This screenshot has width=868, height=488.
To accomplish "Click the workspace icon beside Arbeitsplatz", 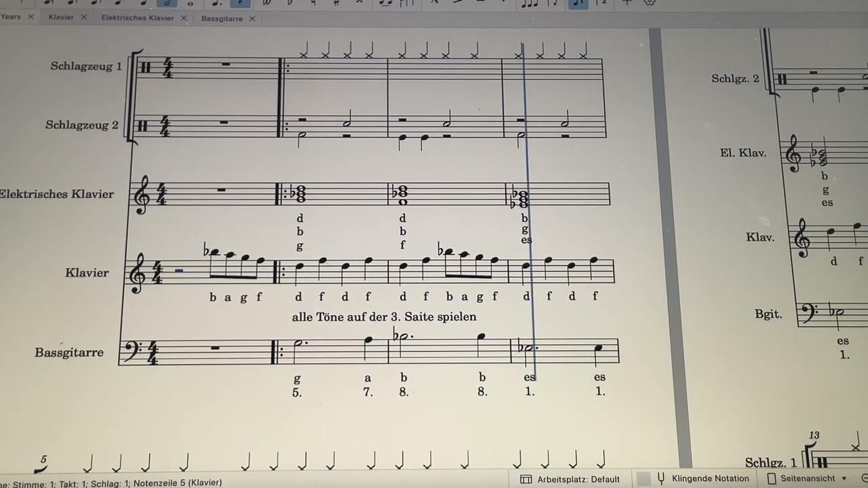I will coord(526,479).
